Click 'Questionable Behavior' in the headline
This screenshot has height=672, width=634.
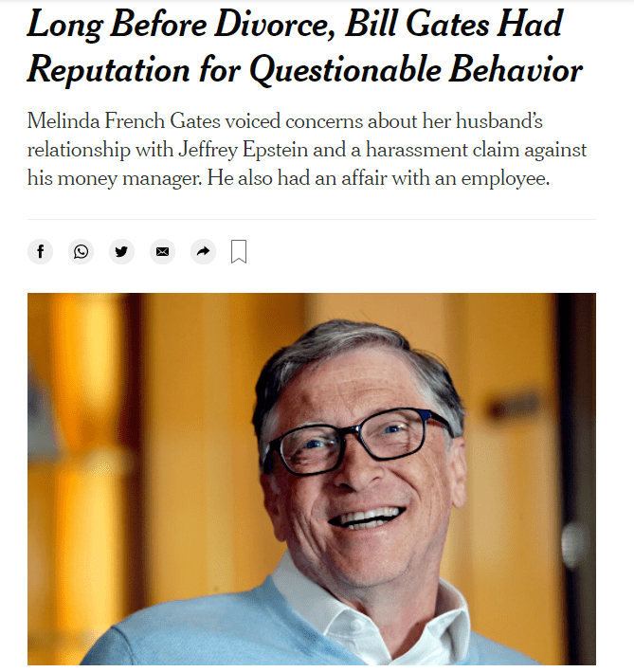[415, 70]
